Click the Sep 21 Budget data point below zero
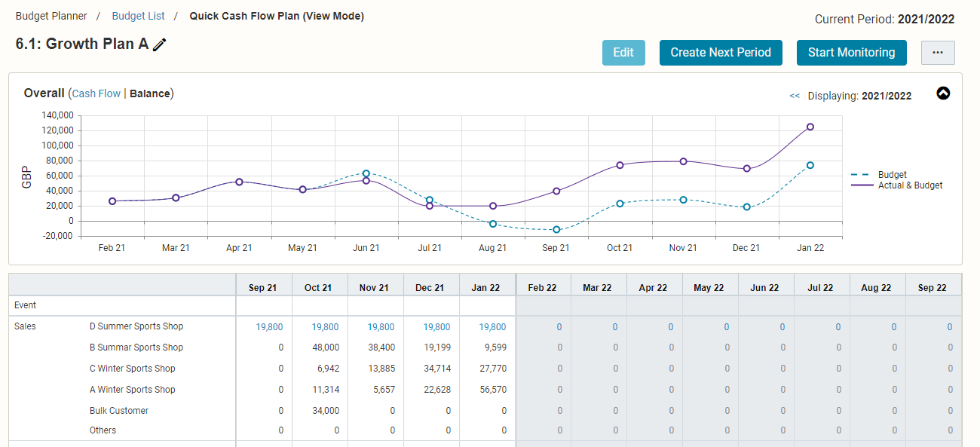 556,229
